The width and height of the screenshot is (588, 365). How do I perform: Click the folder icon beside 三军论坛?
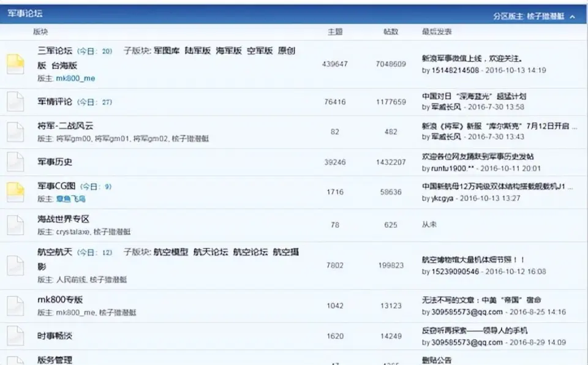[x=15, y=64]
